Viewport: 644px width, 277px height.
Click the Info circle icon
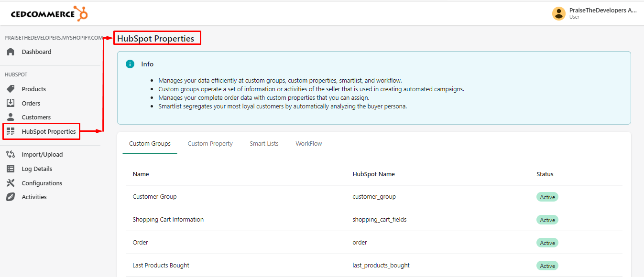pos(130,64)
